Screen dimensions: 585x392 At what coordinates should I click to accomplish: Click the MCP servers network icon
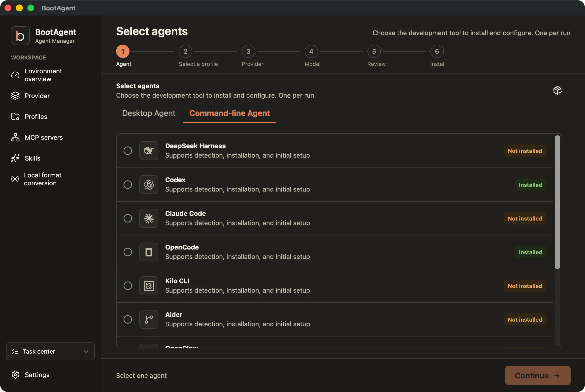(15, 138)
